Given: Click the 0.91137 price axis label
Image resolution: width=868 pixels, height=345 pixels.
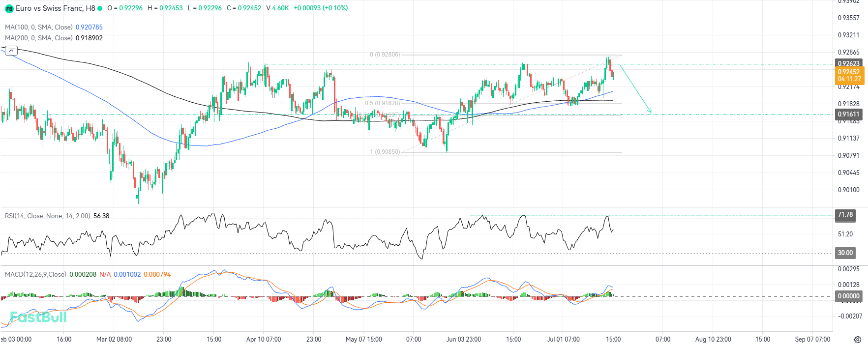Looking at the screenshot, I should point(849,138).
